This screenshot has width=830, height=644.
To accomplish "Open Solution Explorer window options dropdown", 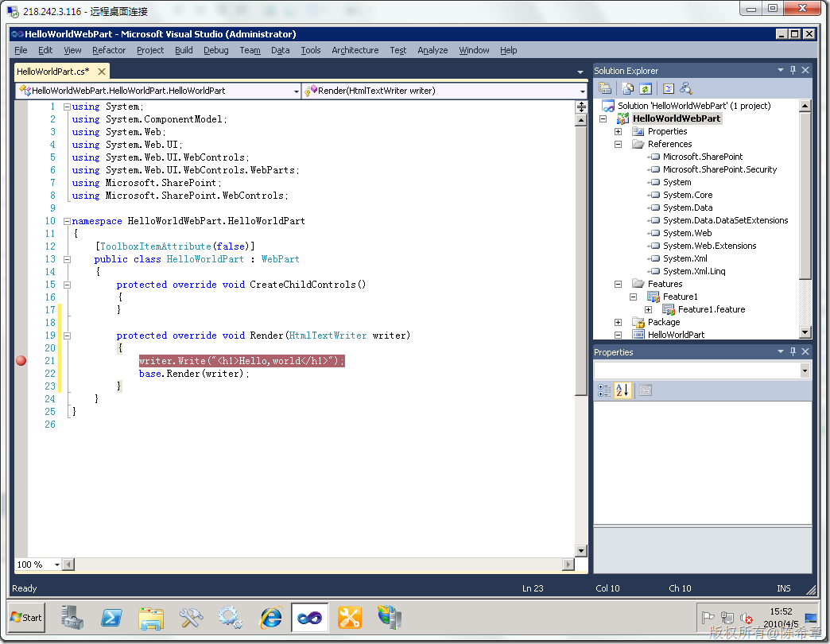I will pyautogui.click(x=780, y=70).
